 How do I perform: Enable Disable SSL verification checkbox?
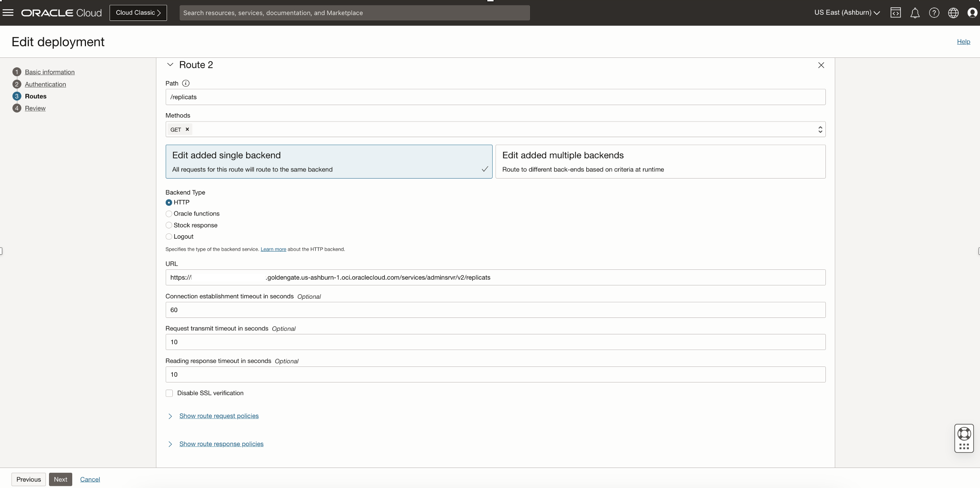click(x=169, y=393)
